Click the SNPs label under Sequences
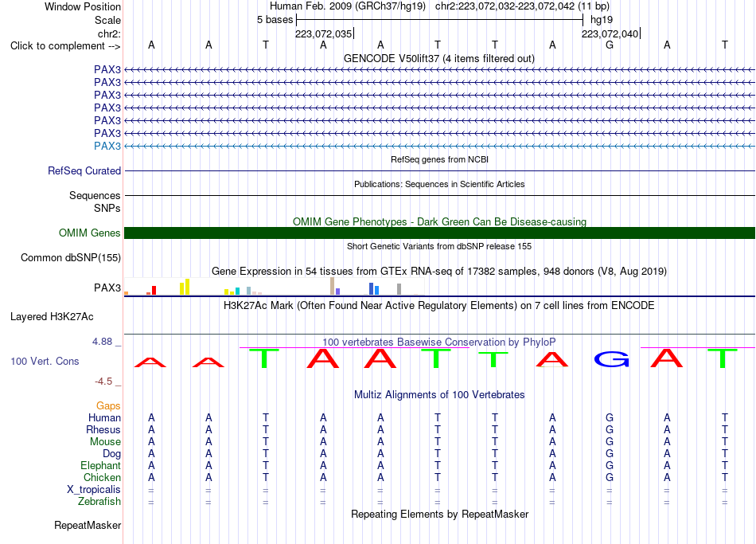756x544 pixels. (107, 208)
